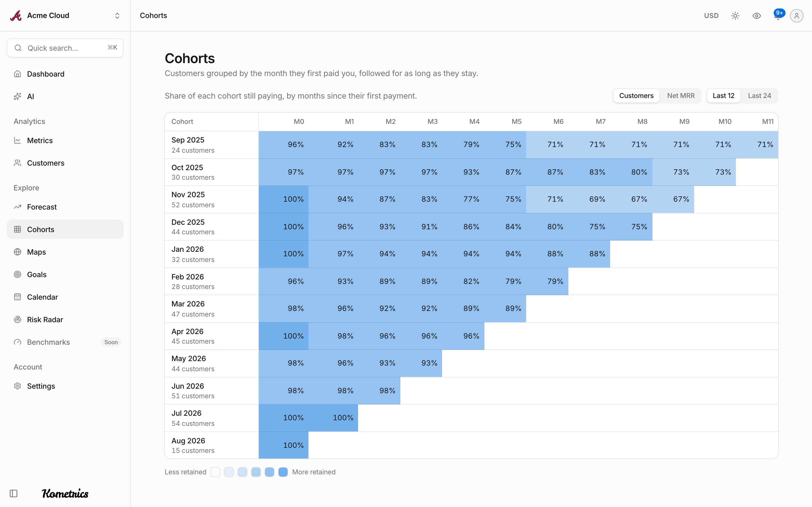Expand the Acme Cloud workspace switcher
Image resolution: width=812 pixels, height=507 pixels.
pos(65,16)
